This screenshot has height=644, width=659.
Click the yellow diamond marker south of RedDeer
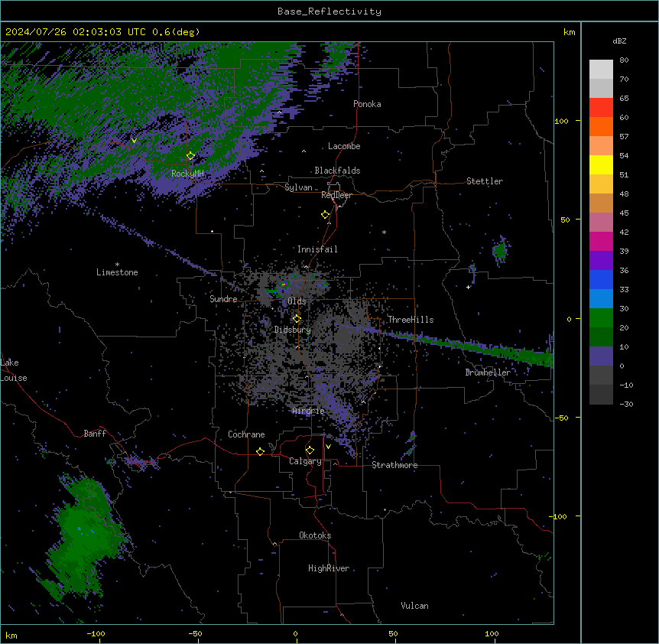(x=325, y=215)
